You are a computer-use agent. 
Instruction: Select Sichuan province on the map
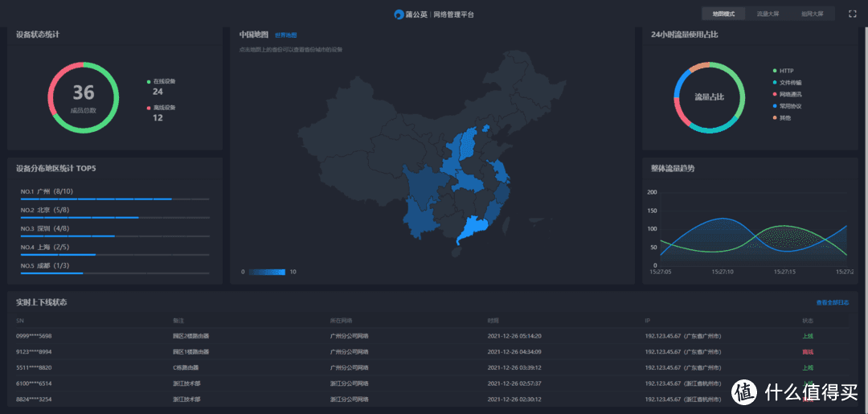[x=424, y=186]
